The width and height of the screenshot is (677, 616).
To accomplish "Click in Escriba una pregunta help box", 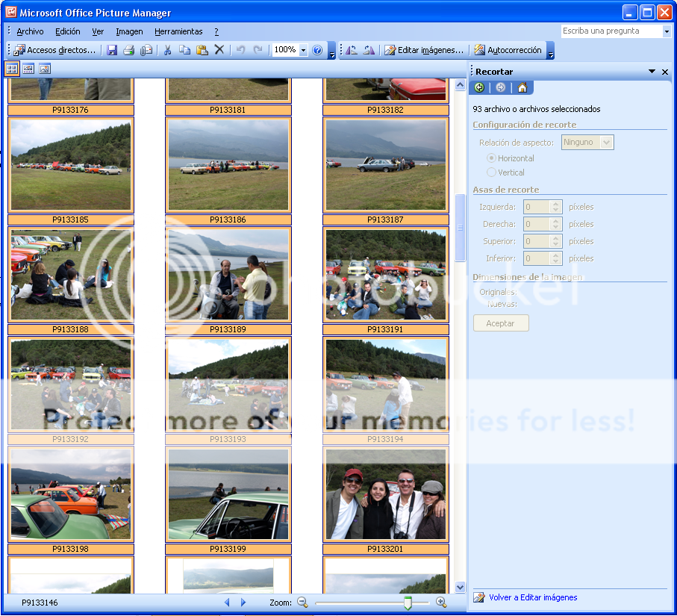I will 612,31.
